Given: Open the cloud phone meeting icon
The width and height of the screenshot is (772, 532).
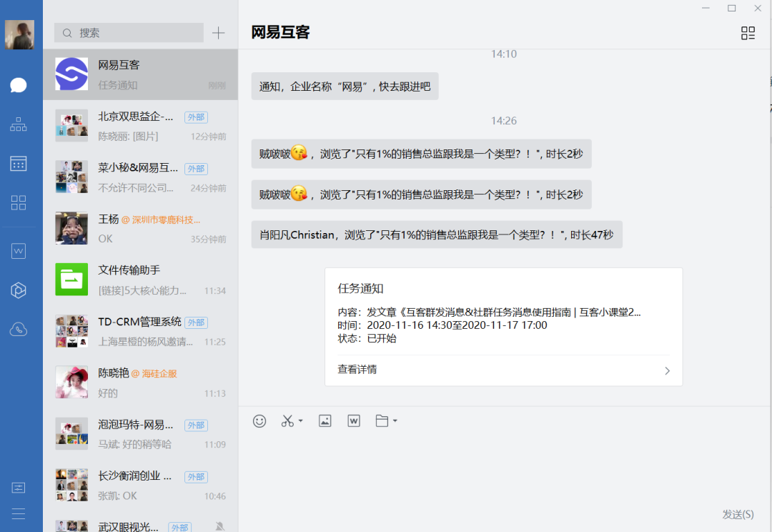Looking at the screenshot, I should pyautogui.click(x=18, y=329).
